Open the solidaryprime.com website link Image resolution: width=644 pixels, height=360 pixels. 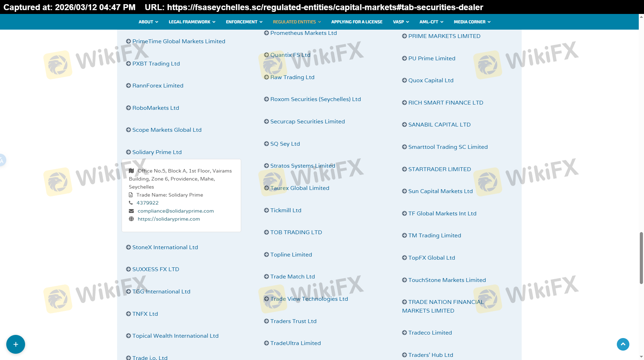169,219
